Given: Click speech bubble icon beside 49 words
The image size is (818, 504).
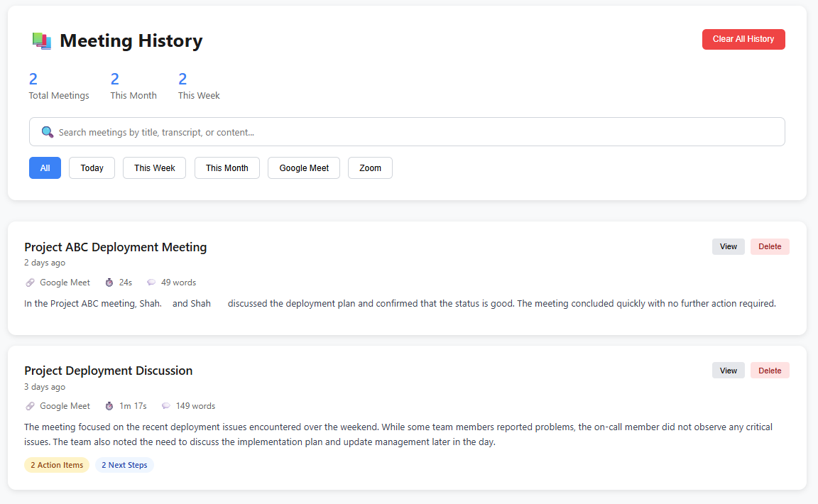Looking at the screenshot, I should pos(151,283).
